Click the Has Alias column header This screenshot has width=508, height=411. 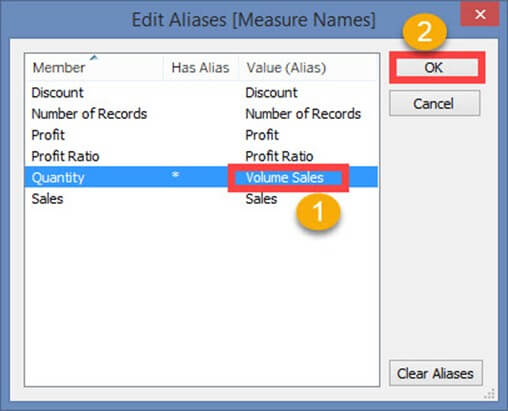[200, 68]
